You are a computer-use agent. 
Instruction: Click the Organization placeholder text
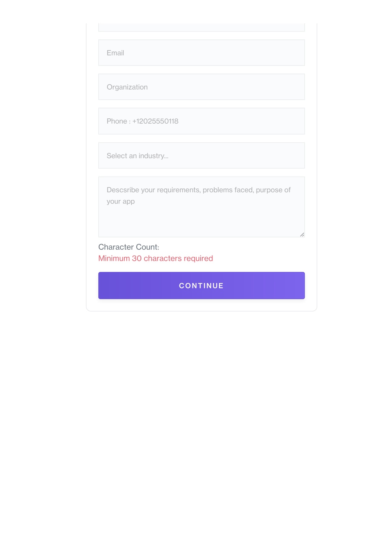coord(127,87)
